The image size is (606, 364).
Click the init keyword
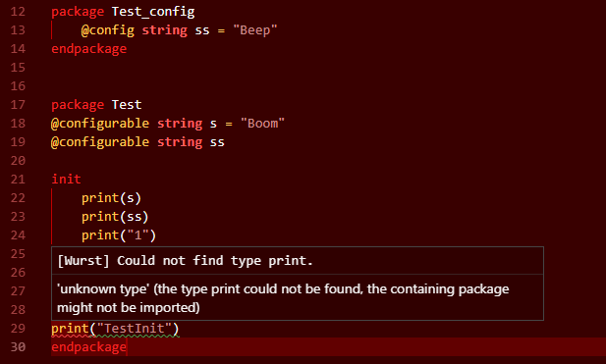[66, 180]
